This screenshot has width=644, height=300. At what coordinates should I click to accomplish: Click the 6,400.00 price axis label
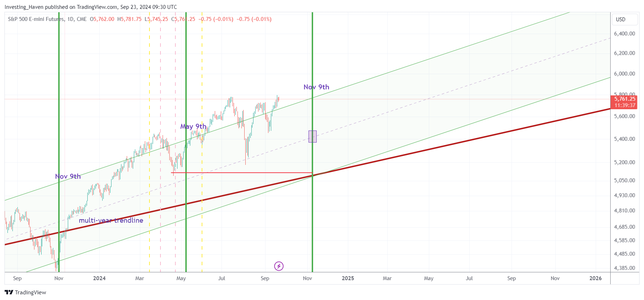tap(624, 34)
